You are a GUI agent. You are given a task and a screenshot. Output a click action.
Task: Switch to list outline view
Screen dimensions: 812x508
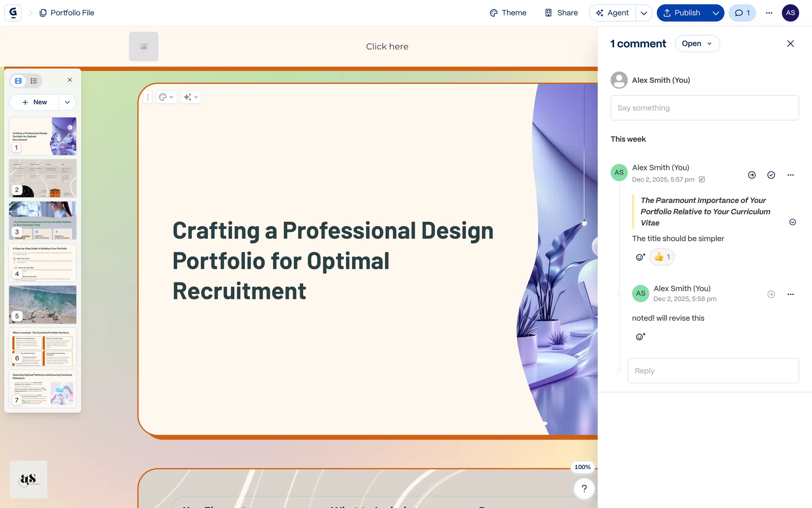(34, 81)
